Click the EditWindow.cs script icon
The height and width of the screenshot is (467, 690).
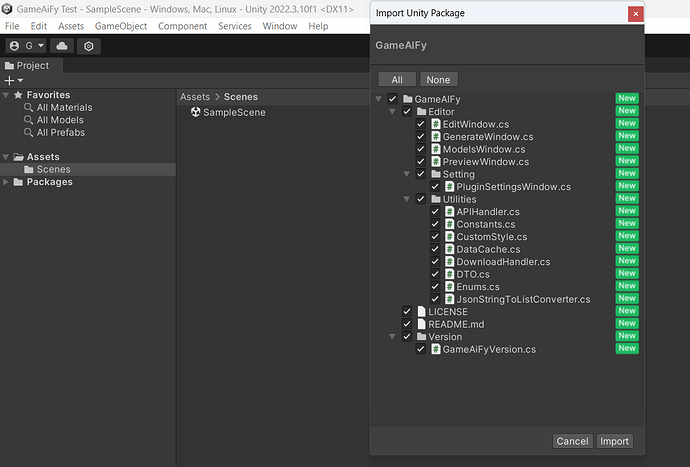click(x=436, y=124)
